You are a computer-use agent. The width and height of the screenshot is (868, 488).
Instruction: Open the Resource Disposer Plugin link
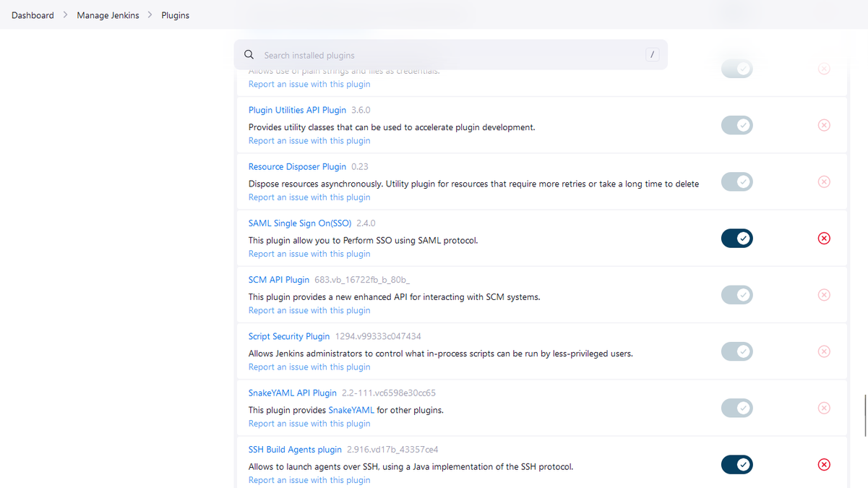297,166
